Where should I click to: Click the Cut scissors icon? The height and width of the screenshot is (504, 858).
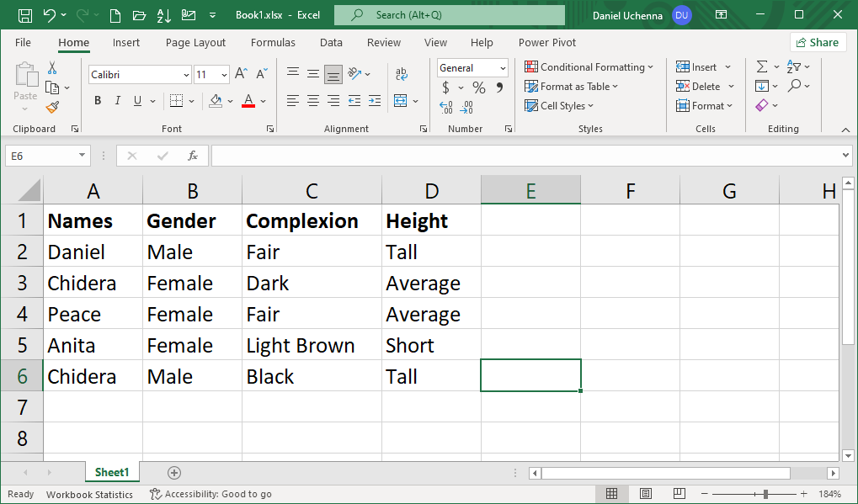point(52,67)
